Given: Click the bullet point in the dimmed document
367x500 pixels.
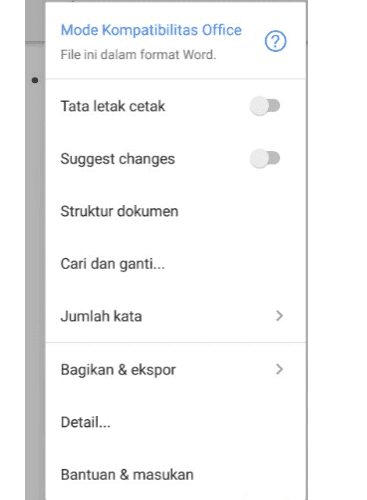Looking at the screenshot, I should coord(35,80).
